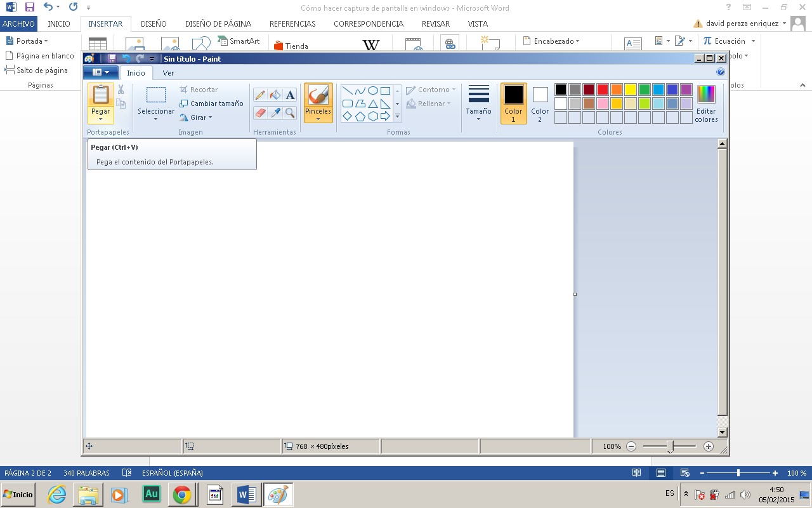Pick the red color swatch
The image size is (812, 508).
click(x=603, y=90)
